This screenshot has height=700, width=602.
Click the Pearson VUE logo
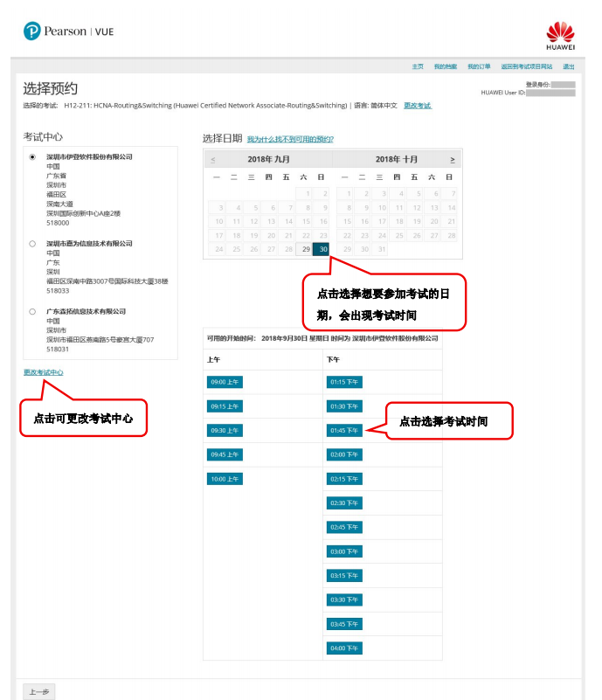click(68, 31)
